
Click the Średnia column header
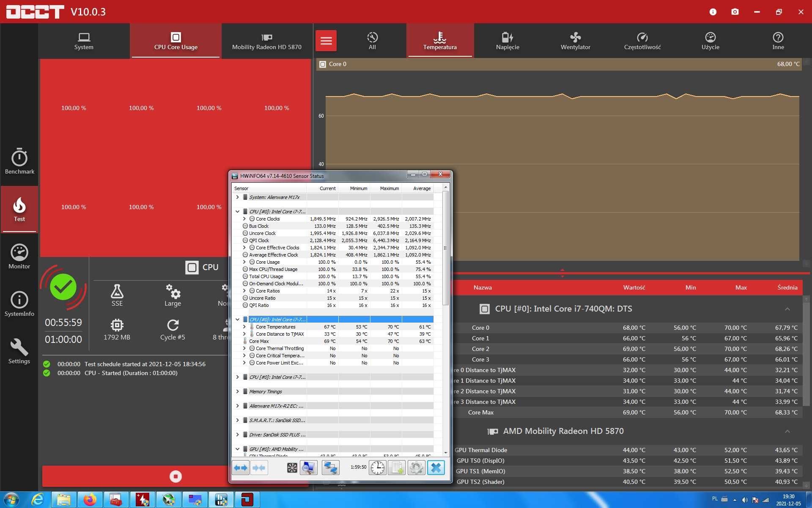tap(787, 287)
